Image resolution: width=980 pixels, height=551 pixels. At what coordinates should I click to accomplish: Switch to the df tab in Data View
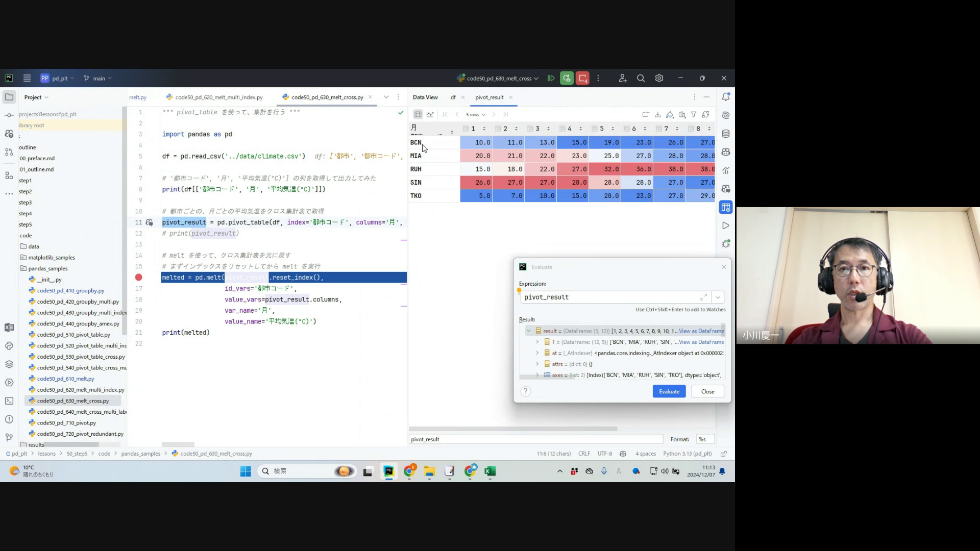(x=453, y=97)
